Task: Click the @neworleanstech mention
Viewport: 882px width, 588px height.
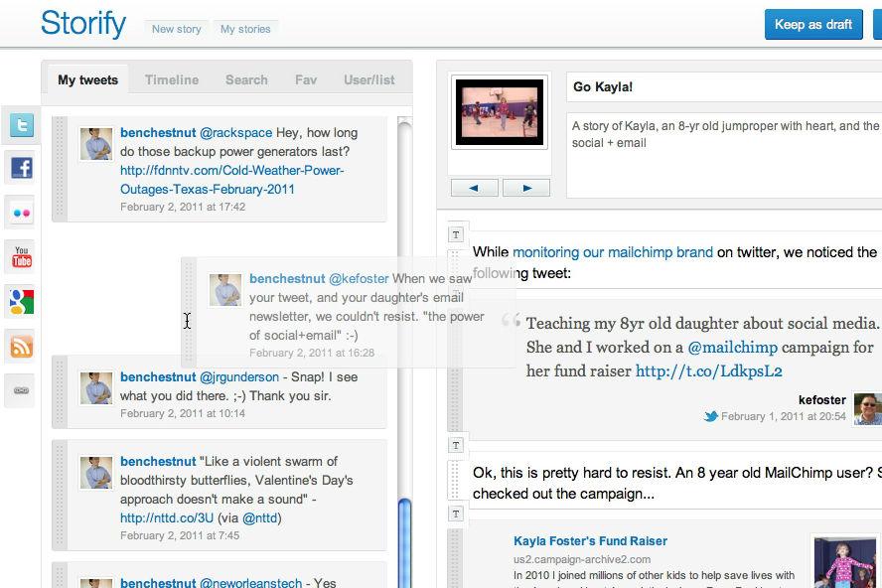Action: tap(251, 582)
